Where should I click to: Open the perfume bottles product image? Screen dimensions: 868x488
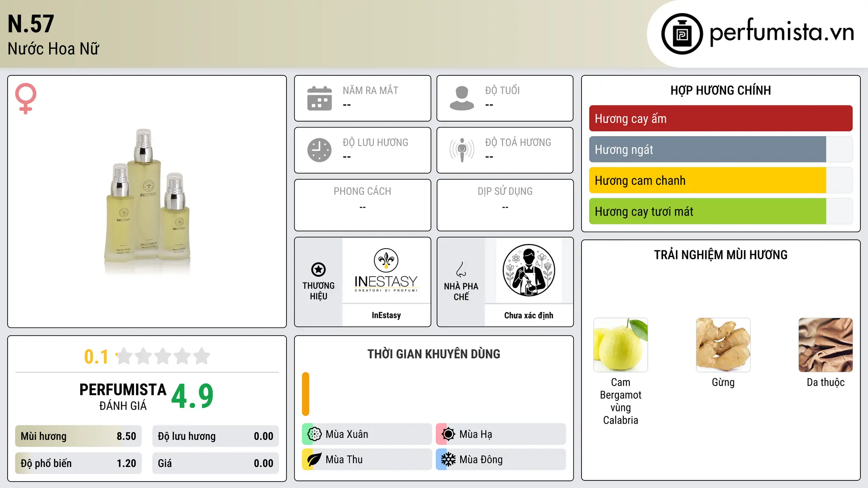147,201
